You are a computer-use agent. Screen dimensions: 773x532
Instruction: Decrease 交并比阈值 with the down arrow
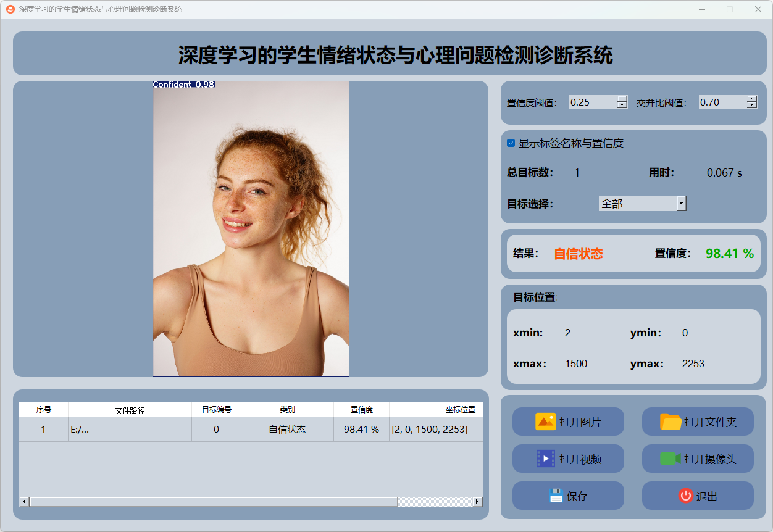pyautogui.click(x=751, y=106)
